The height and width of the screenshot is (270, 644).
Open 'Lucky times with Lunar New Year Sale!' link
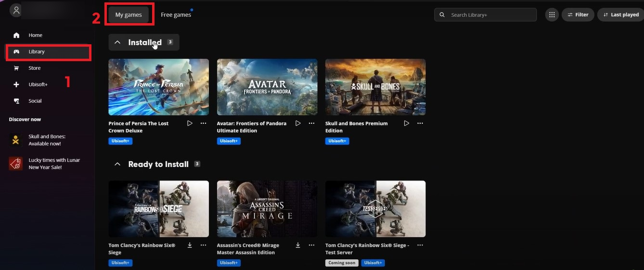[x=54, y=164]
